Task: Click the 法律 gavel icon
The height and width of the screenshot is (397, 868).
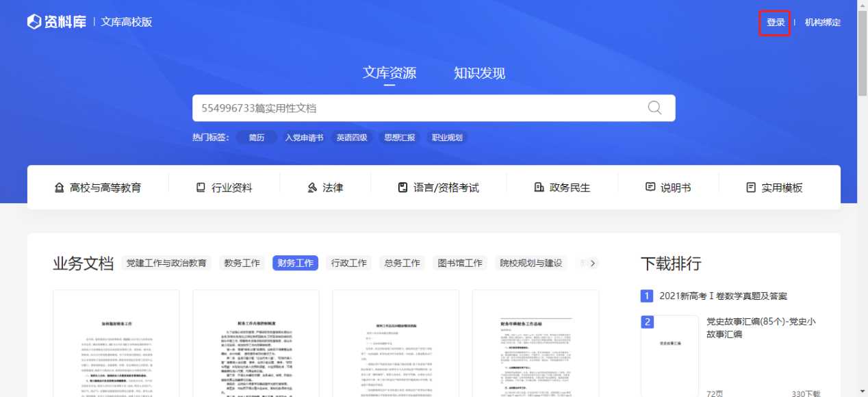Action: [312, 188]
